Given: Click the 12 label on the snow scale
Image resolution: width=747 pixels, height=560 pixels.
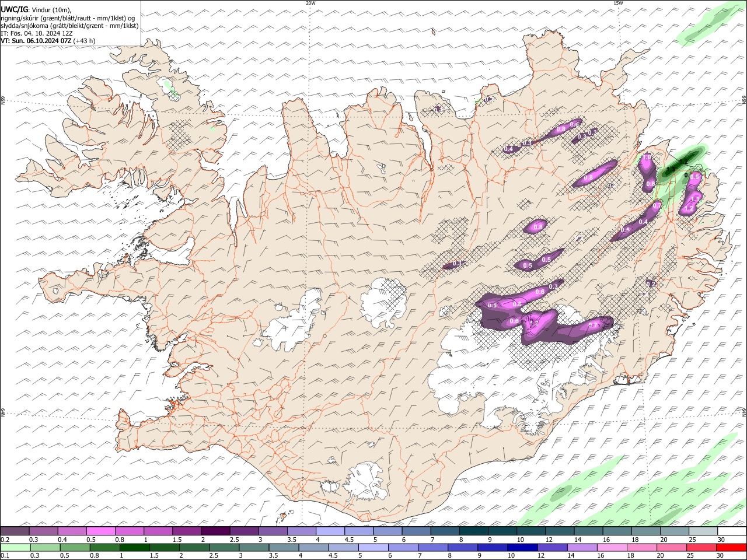Looking at the screenshot, I should [550, 540].
